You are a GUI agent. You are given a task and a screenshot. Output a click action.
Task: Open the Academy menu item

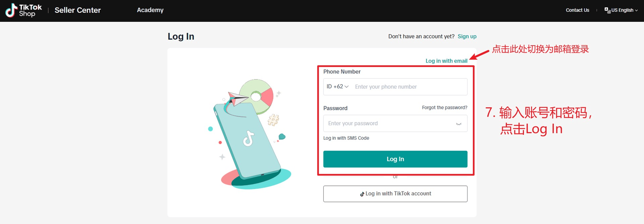(150, 10)
